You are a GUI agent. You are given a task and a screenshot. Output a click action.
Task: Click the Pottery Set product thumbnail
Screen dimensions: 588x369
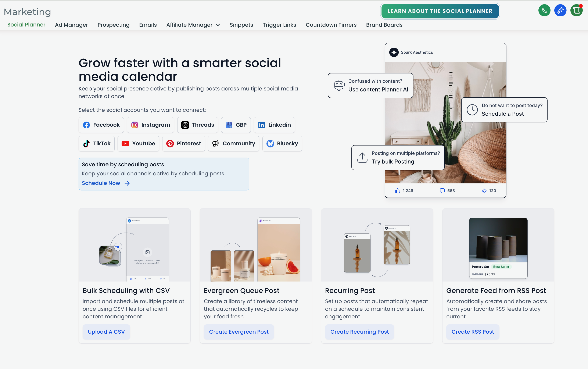pos(498,248)
